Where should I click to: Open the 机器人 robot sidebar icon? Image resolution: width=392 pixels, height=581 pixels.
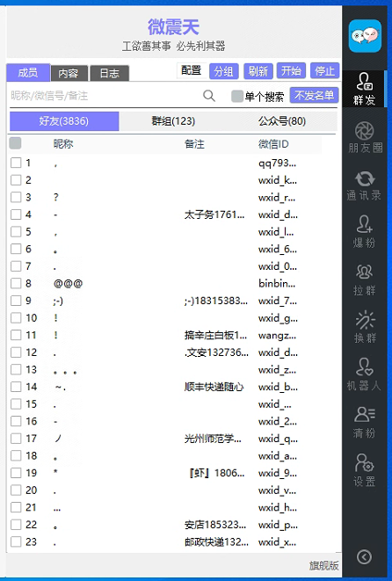pos(365,374)
